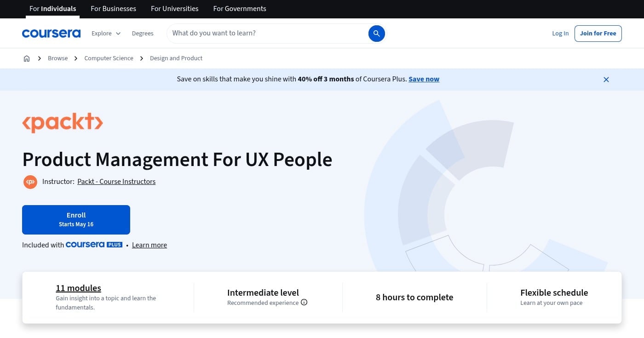Click the Save now link
The height and width of the screenshot is (338, 644).
[x=424, y=79]
